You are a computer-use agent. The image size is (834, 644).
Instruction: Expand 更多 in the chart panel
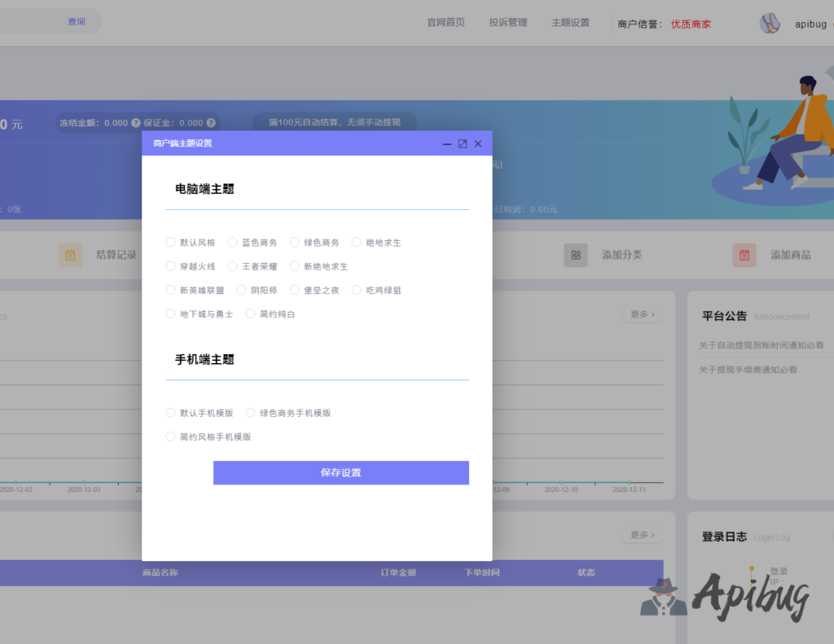point(642,314)
